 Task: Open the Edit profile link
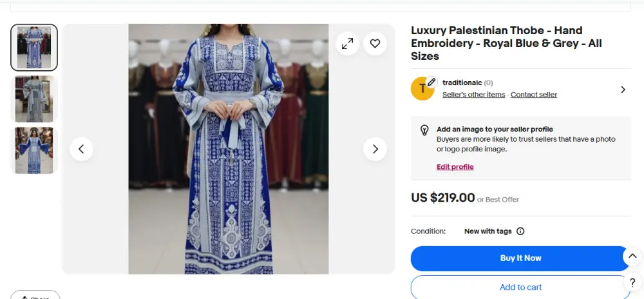pos(455,167)
